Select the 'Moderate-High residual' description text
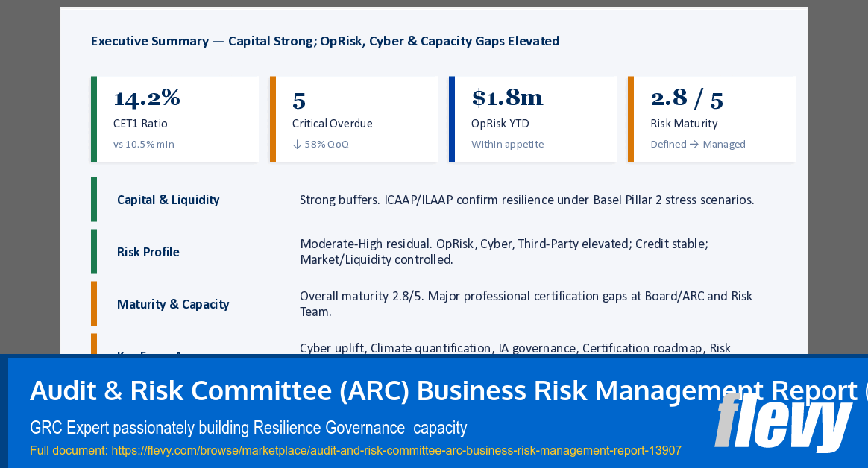 click(504, 252)
